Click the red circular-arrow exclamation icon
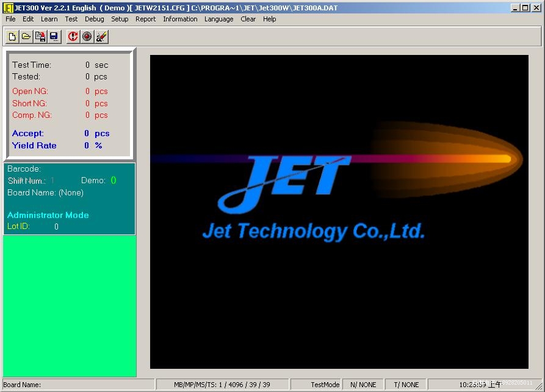545x392 pixels. point(73,37)
